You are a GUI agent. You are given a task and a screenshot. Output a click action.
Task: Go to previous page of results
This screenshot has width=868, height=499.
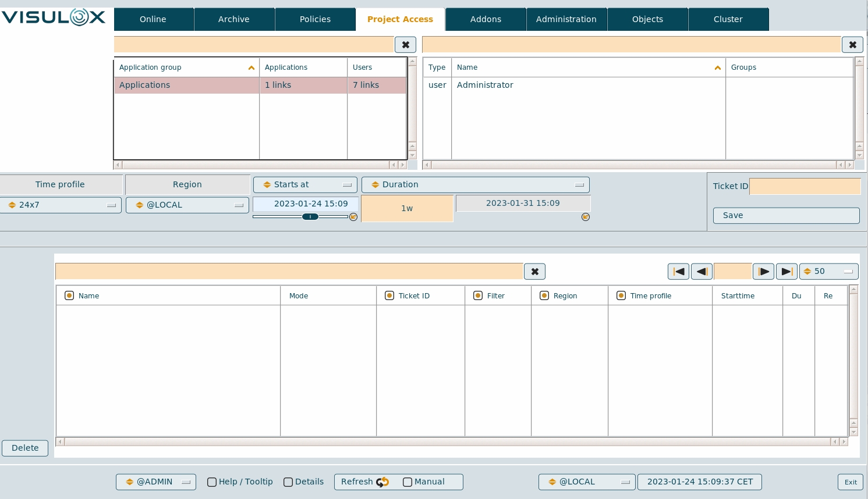(702, 272)
